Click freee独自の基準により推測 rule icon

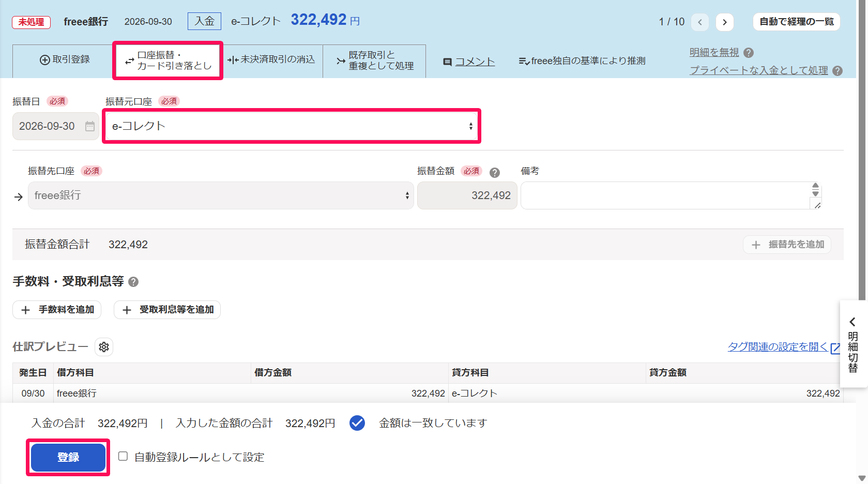tap(524, 61)
